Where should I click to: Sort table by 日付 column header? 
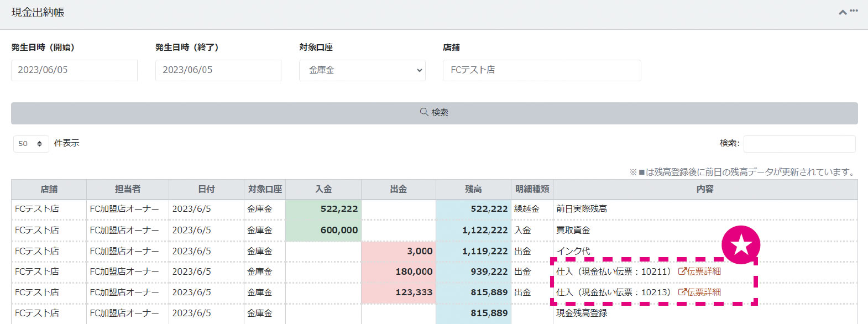point(206,189)
